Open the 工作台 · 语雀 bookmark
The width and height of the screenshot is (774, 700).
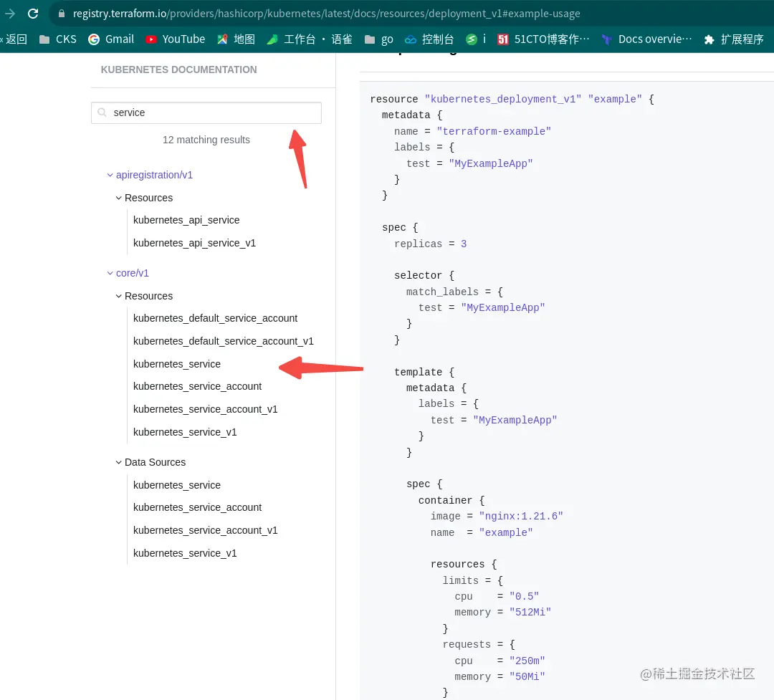pyautogui.click(x=310, y=39)
